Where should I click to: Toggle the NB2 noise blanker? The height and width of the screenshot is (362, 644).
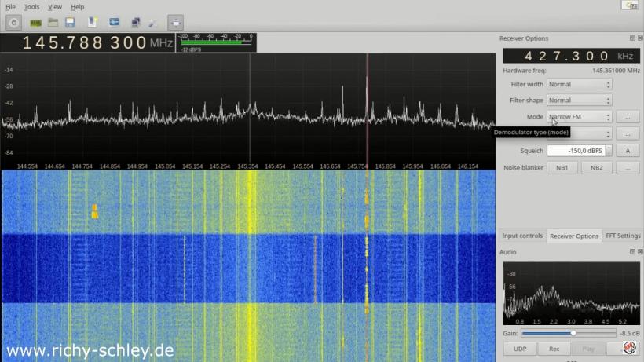pyautogui.click(x=596, y=167)
